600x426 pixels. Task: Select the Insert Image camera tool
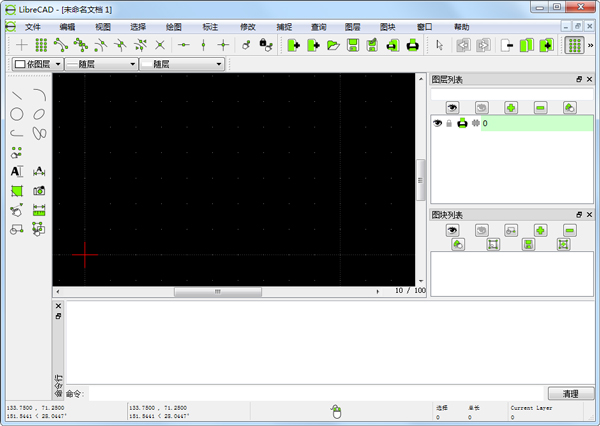tap(39, 191)
